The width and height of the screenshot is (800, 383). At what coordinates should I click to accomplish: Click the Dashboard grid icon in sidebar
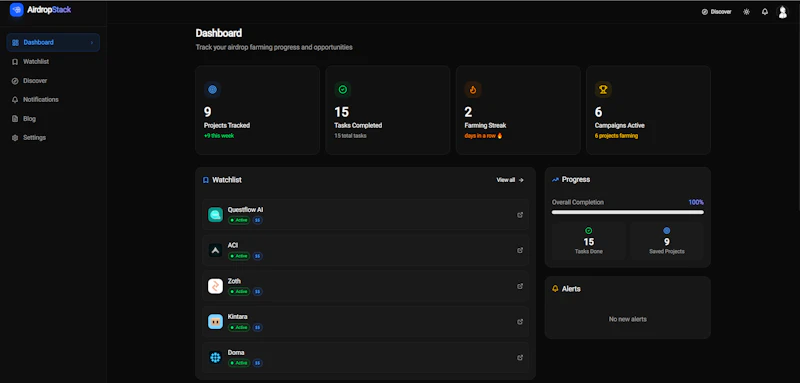(x=15, y=42)
